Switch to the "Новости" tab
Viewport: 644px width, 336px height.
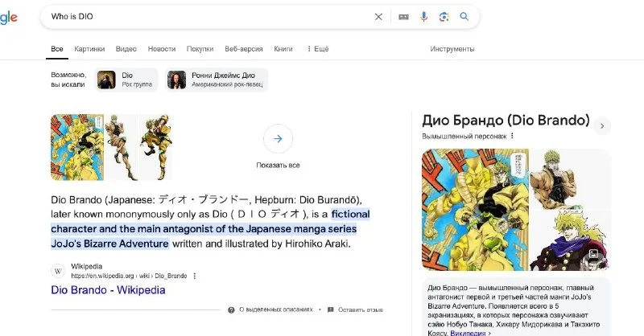162,49
